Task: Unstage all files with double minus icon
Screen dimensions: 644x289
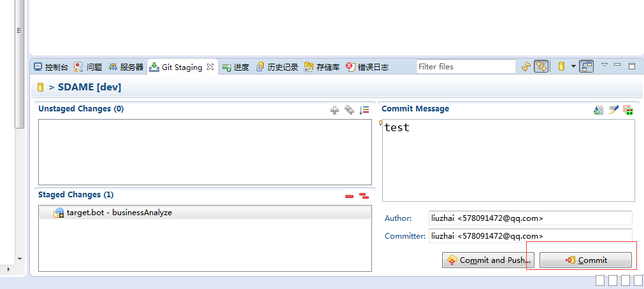Action: [364, 196]
